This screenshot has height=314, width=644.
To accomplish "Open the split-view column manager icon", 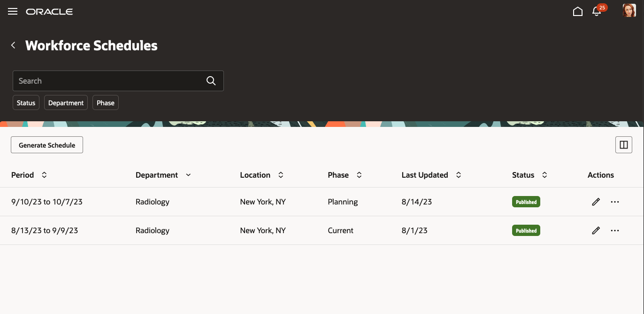I will point(623,145).
